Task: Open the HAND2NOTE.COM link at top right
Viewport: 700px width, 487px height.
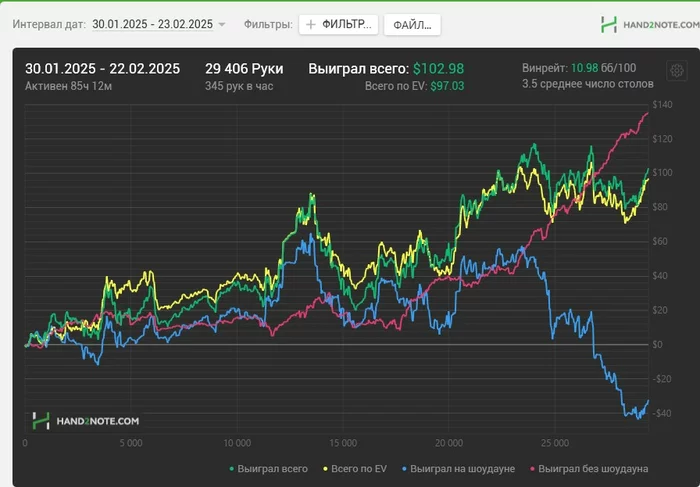Action: click(661, 25)
